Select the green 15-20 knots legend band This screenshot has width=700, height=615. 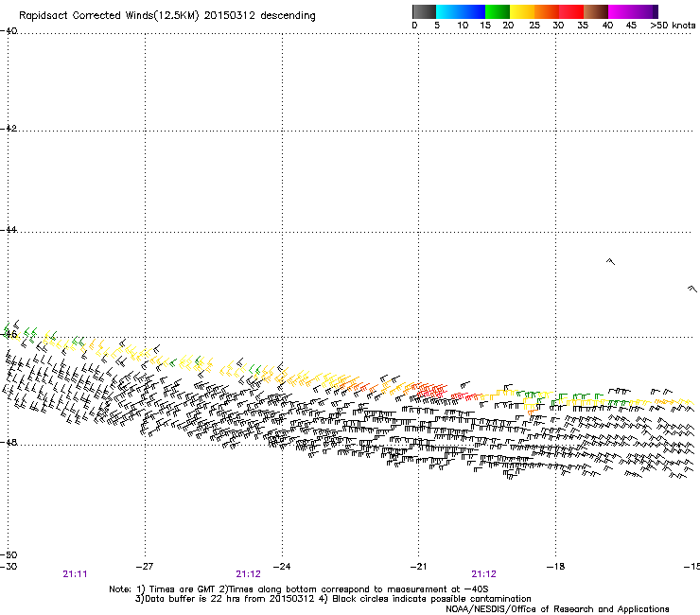498,11
